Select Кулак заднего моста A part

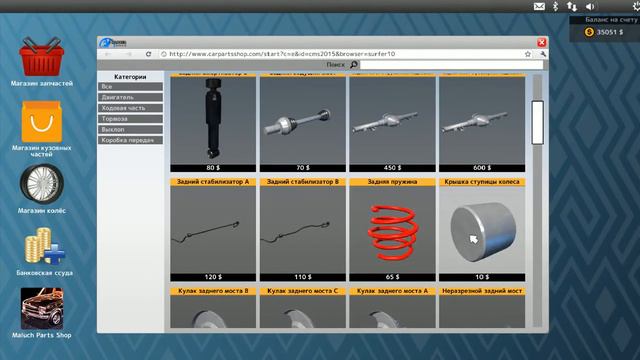point(392,307)
